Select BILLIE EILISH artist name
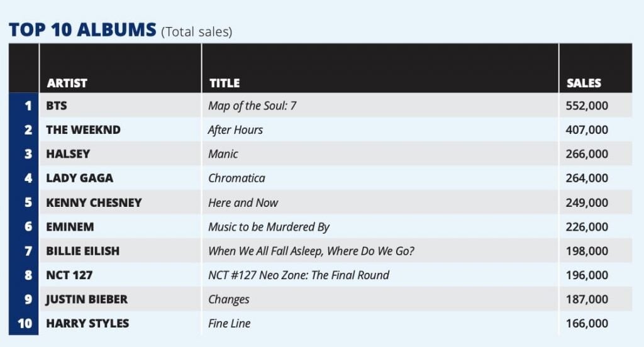This screenshot has height=347, width=644. click(x=82, y=251)
